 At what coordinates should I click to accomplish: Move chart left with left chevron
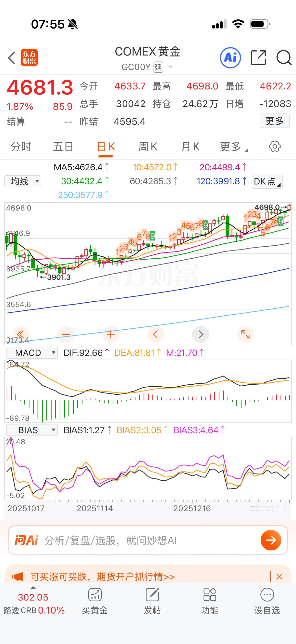pyautogui.click(x=155, y=334)
